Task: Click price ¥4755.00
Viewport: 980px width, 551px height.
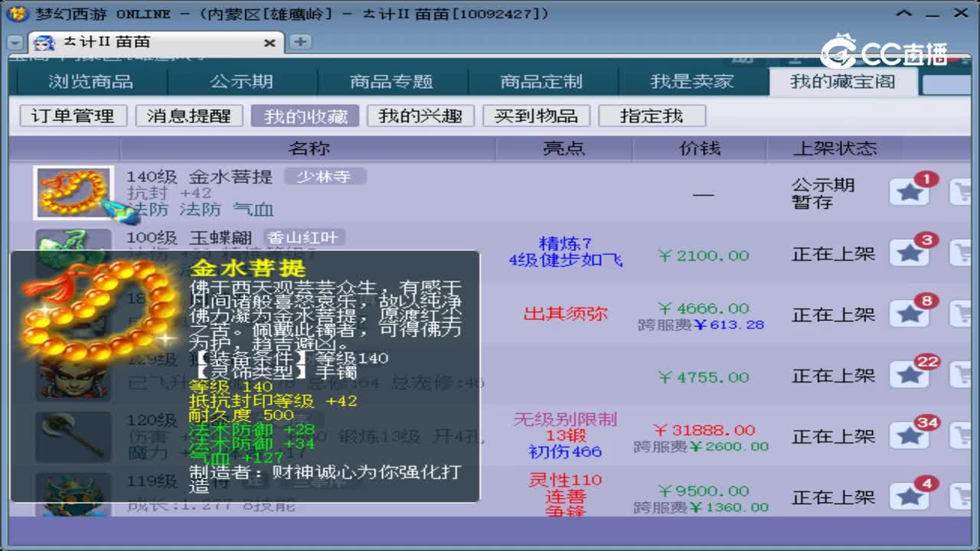Action: (x=704, y=377)
